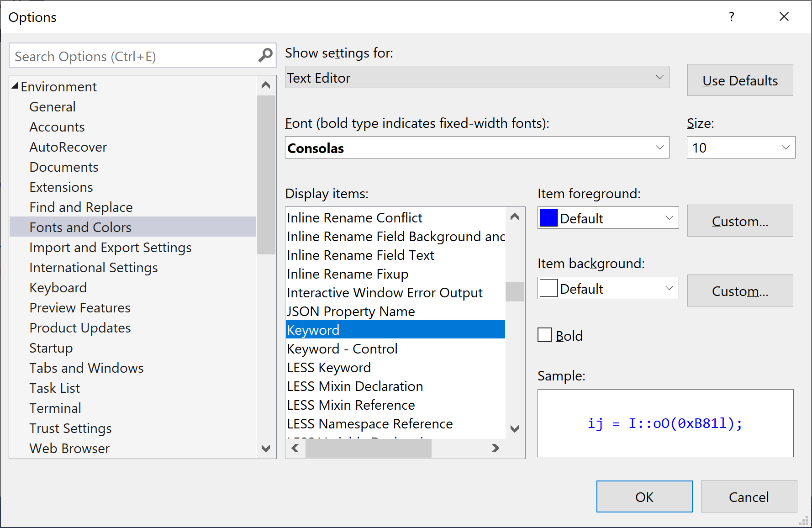The height and width of the screenshot is (528, 812).
Task: Select LESS Mixin Declaration display item
Action: pyautogui.click(x=395, y=386)
